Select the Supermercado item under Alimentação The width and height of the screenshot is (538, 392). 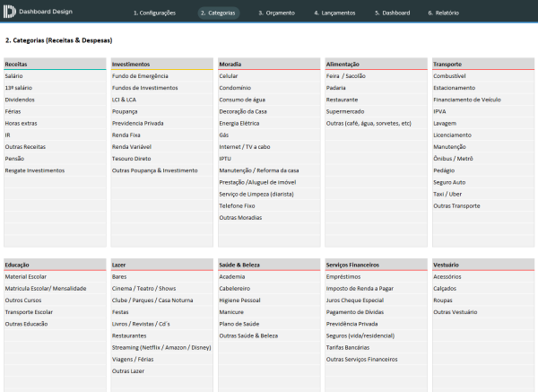click(x=346, y=111)
